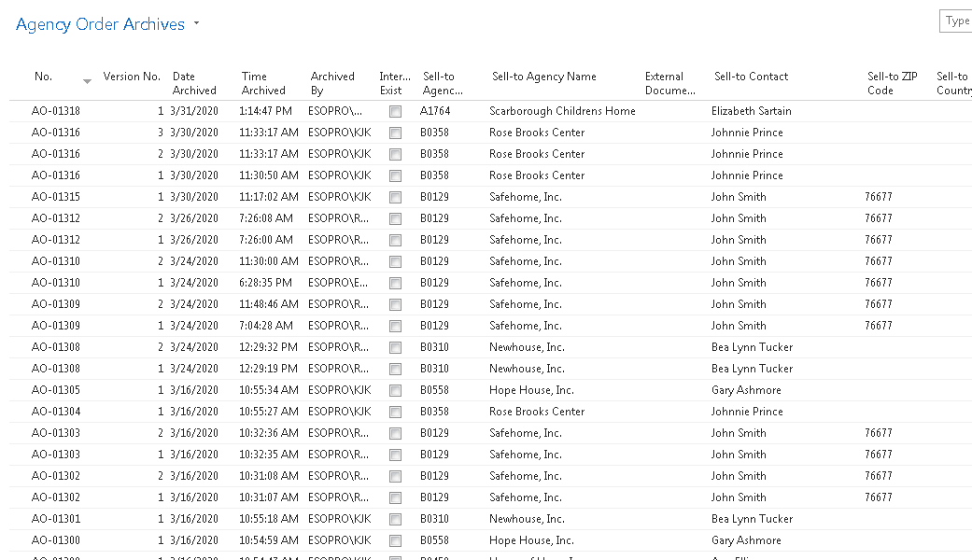Image resolution: width=972 pixels, height=560 pixels.
Task: Tick the Interaction Exist checkbox in the AO-01305 row
Action: tap(396, 390)
